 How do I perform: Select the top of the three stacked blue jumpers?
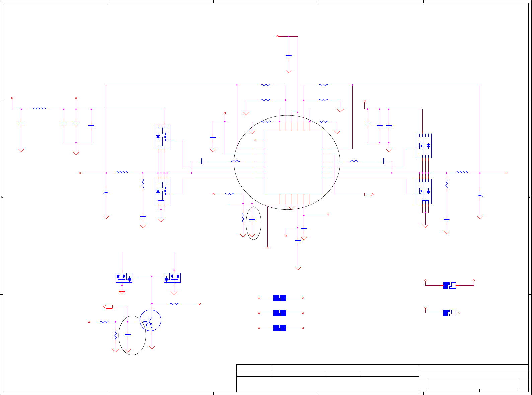pos(280,298)
